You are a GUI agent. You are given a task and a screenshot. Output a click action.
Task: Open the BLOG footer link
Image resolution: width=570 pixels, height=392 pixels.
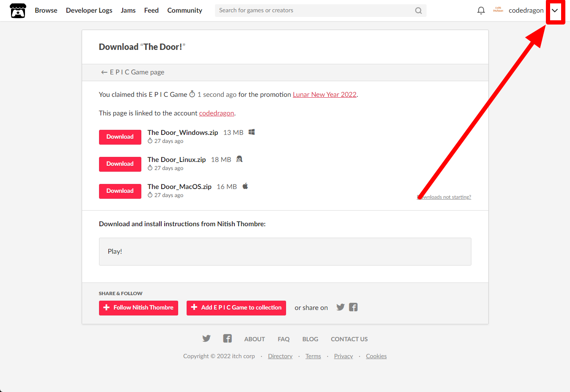coord(310,339)
